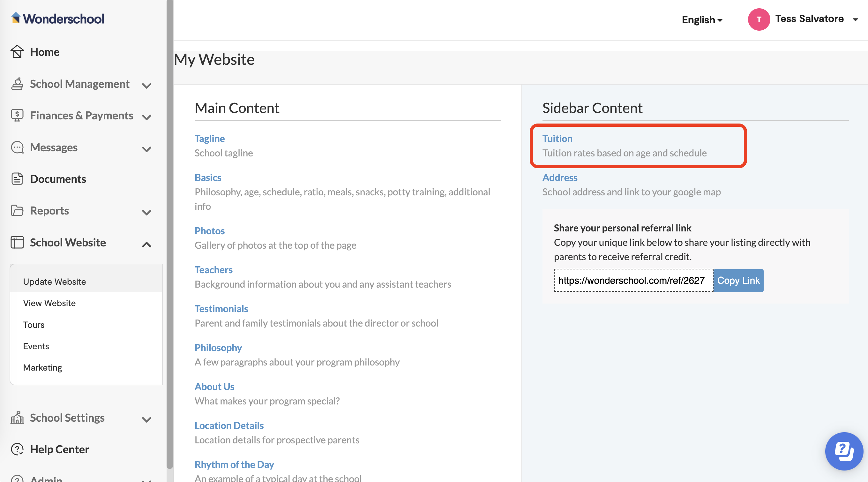
Task: Open the Photos link
Action: pyautogui.click(x=210, y=231)
